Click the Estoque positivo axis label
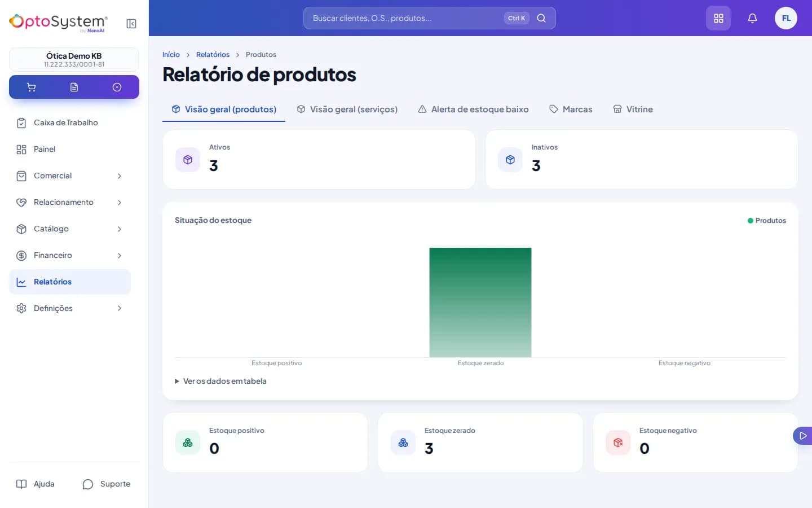Image resolution: width=812 pixels, height=508 pixels. [276, 363]
